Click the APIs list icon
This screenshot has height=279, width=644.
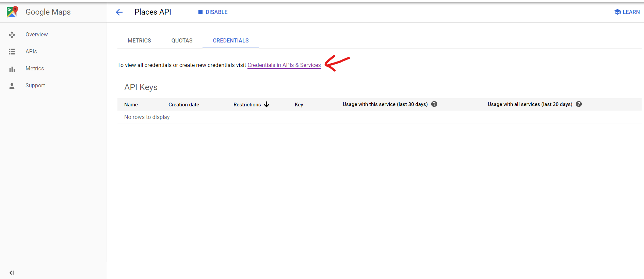click(x=12, y=52)
